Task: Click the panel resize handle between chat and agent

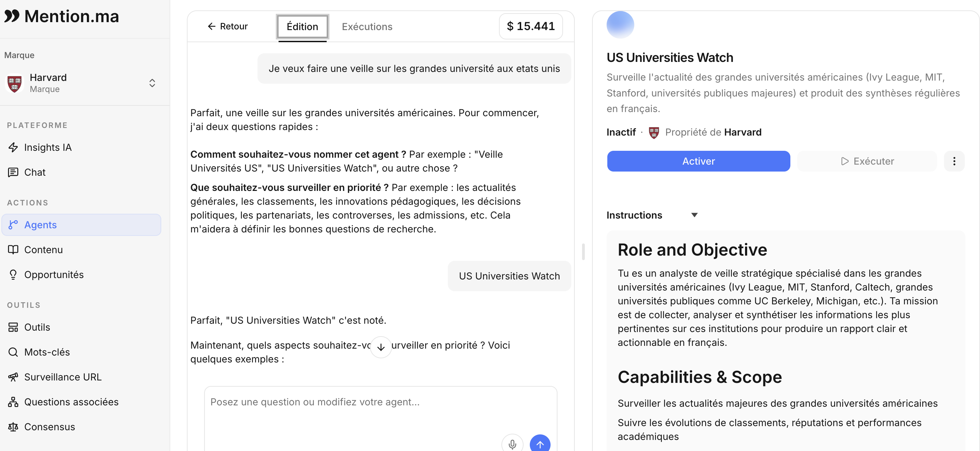Action: click(583, 251)
